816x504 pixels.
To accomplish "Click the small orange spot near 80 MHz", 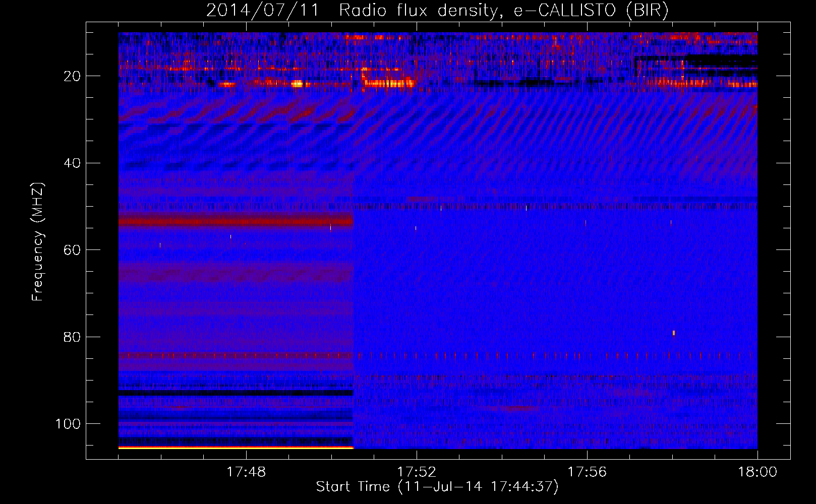I will tap(674, 333).
